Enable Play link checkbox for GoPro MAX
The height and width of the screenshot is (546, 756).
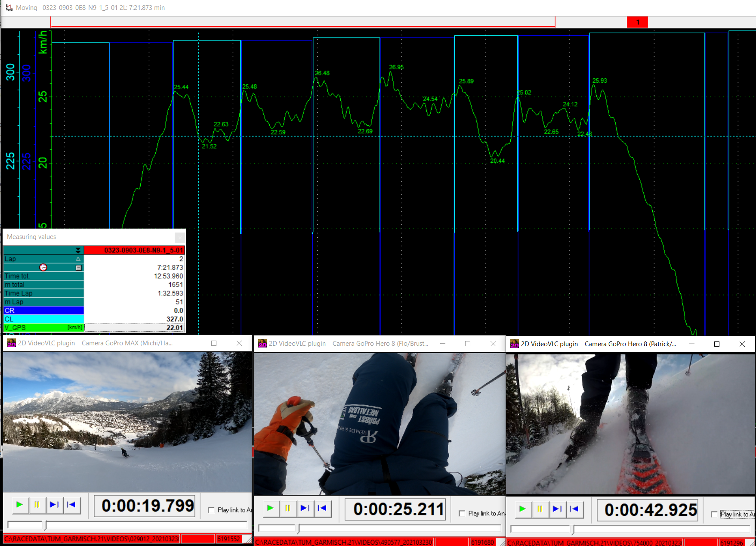211,510
